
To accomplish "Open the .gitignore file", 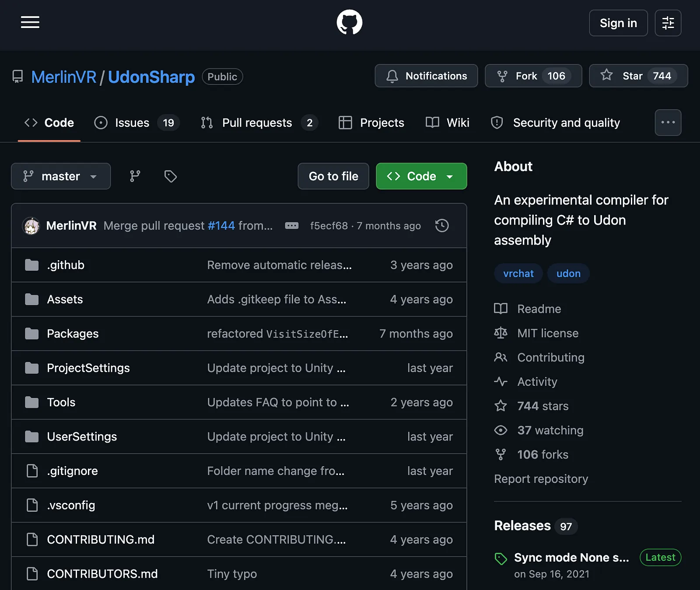I will [72, 471].
